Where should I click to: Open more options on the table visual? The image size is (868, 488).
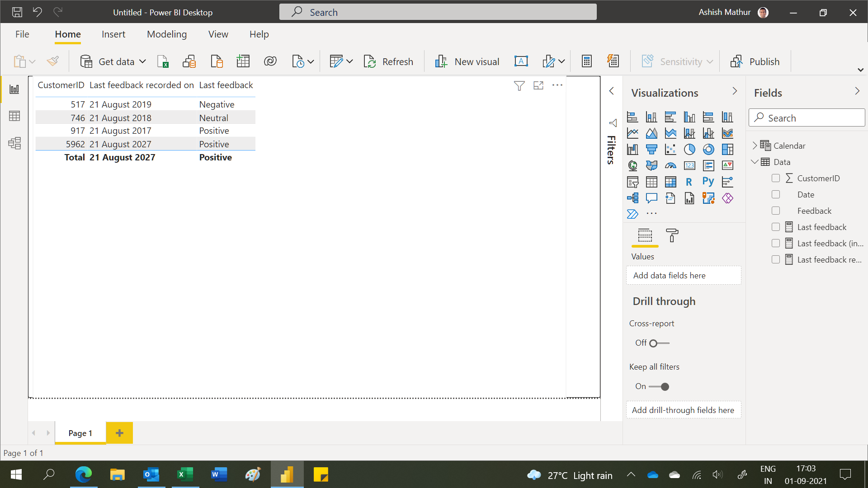(557, 85)
